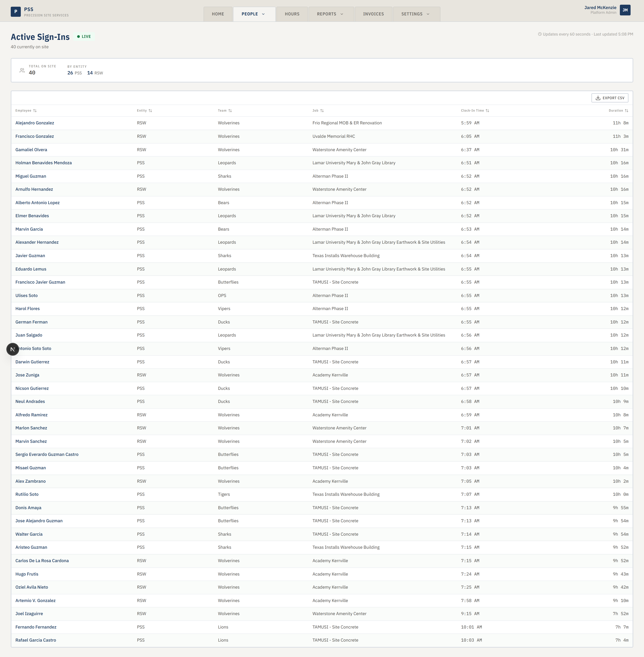Open Oziel Avila Nieto's profile link
This screenshot has height=657, width=644.
click(32, 587)
